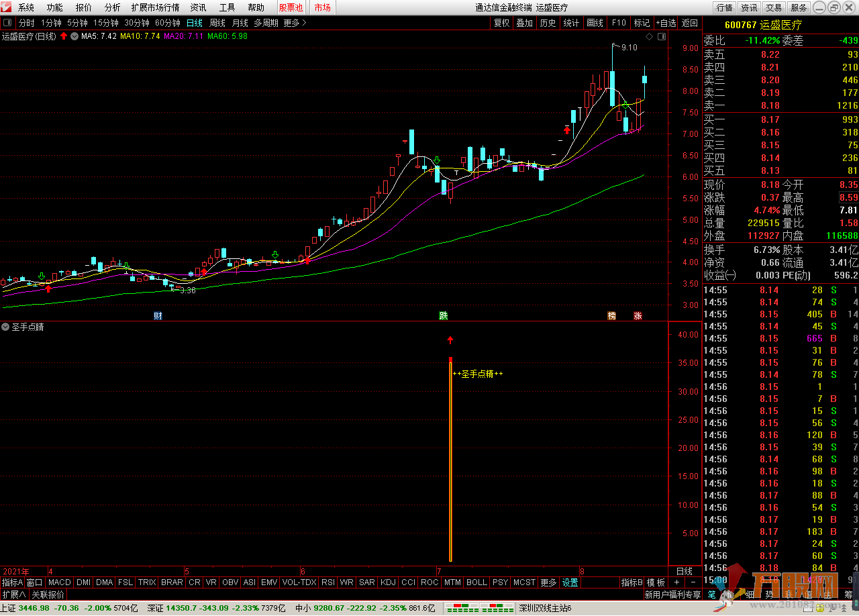Click the 交易 button in title bar
Viewport: 859px width, 616px height.
[774, 7]
